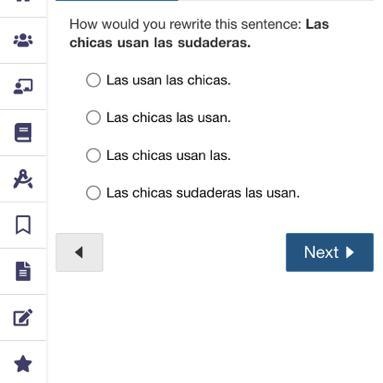
Task: Click the bookmark icon in sidebar
Action: coord(23,225)
